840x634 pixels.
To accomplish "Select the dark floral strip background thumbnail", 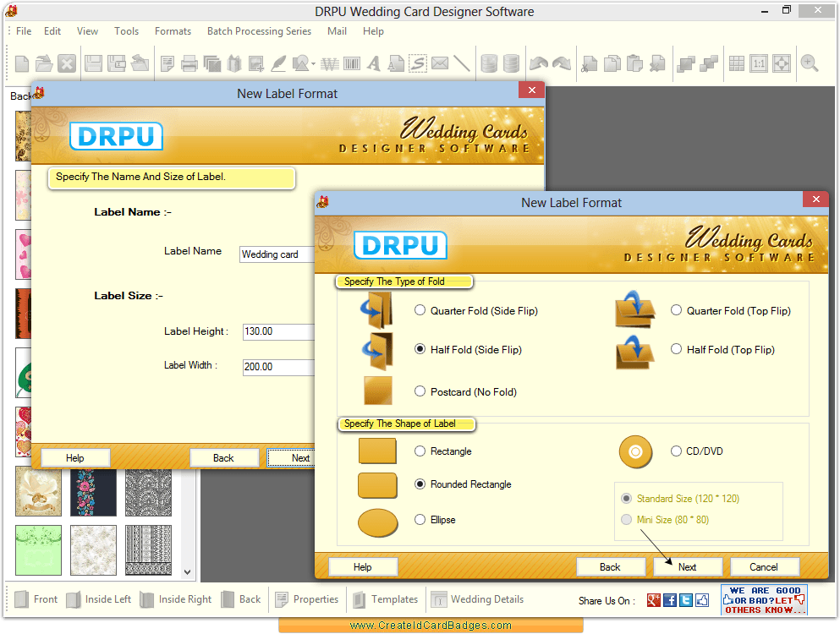I will (93, 493).
